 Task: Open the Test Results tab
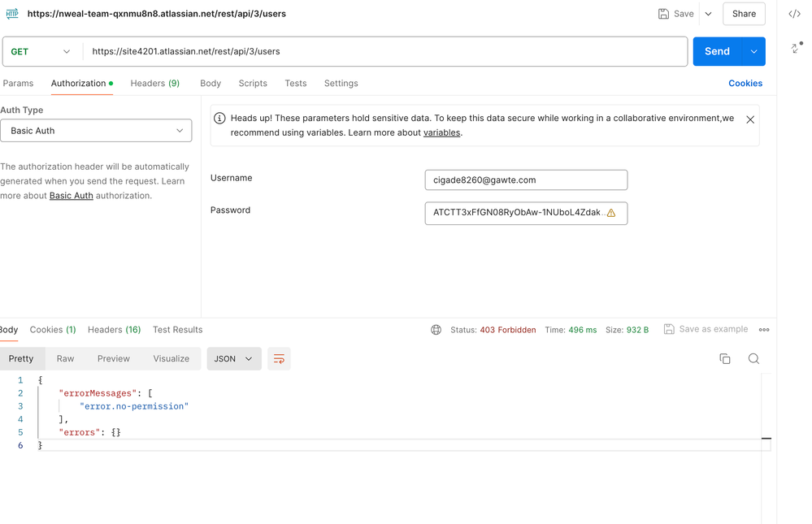[178, 330]
